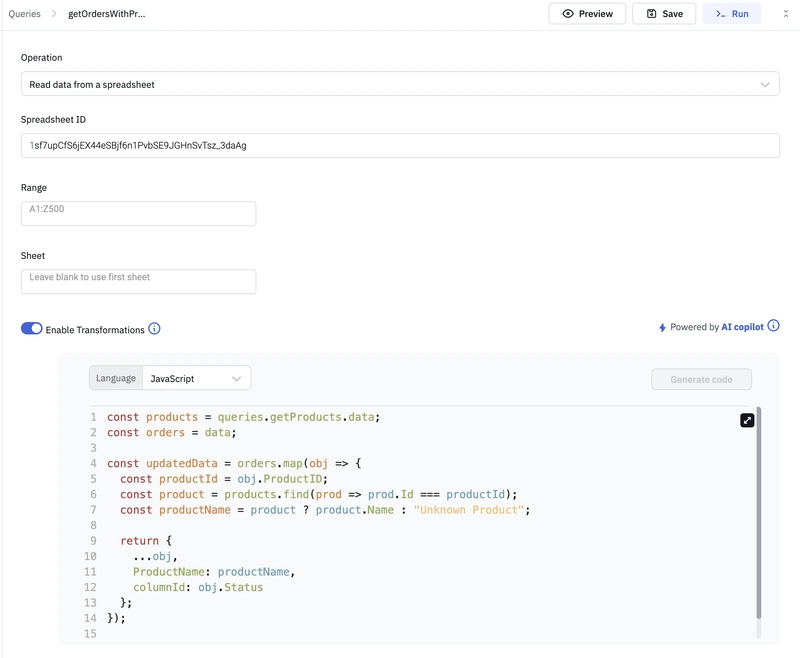Click the info icon beside AI copilot
The width and height of the screenshot is (800, 658).
point(773,325)
